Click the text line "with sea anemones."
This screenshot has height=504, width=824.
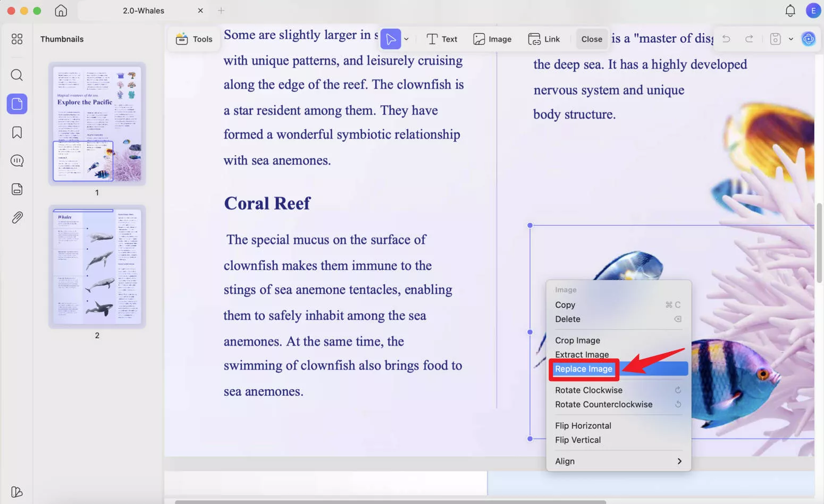tap(277, 160)
